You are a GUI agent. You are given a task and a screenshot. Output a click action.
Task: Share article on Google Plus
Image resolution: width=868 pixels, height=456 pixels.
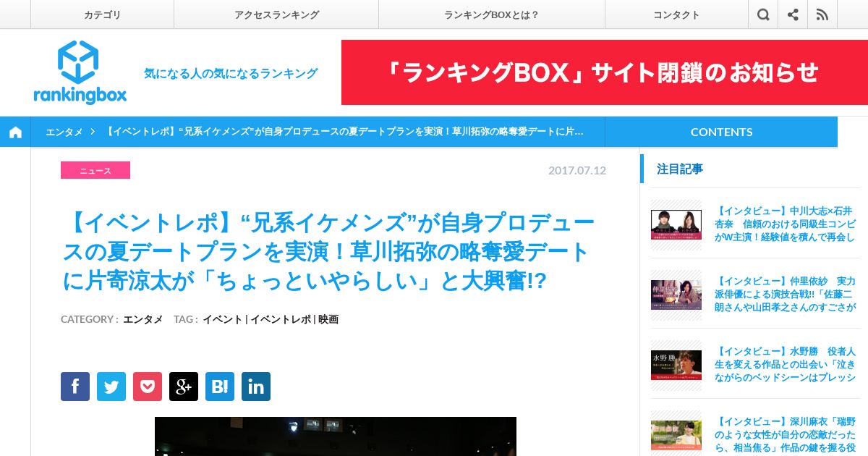[x=184, y=387]
